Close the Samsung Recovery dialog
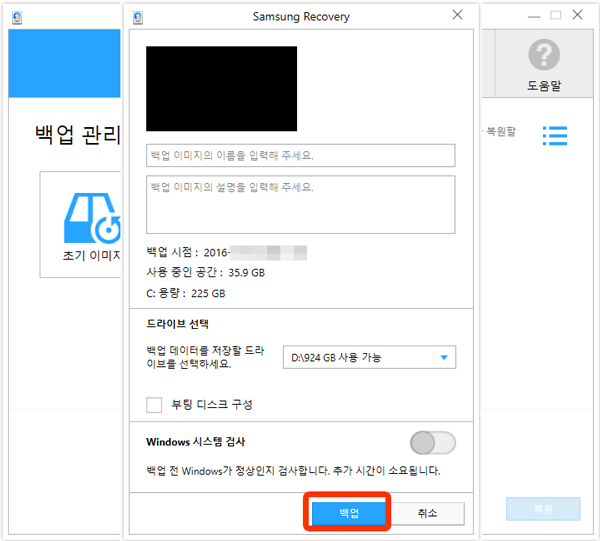The width and height of the screenshot is (600, 541). click(x=457, y=15)
